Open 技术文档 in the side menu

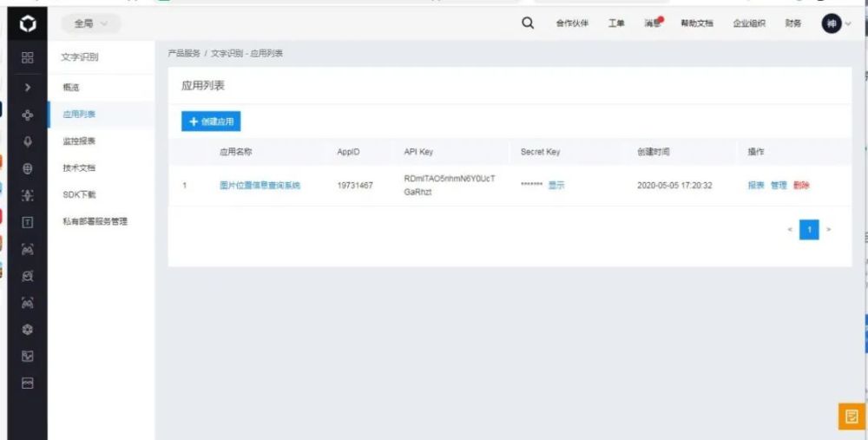point(79,167)
